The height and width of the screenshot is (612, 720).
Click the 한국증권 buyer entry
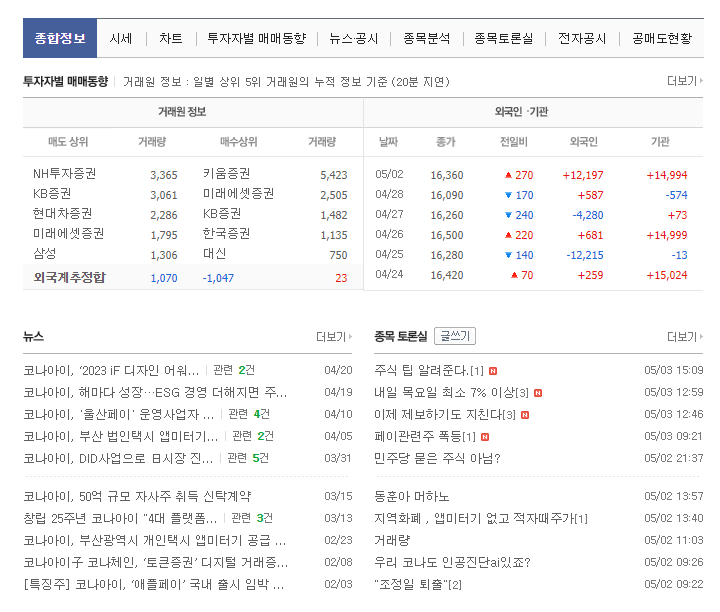(x=226, y=234)
